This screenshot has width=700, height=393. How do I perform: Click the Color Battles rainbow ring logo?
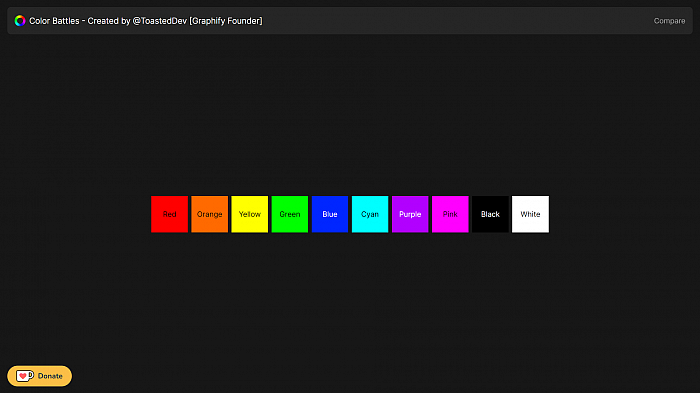click(x=20, y=21)
